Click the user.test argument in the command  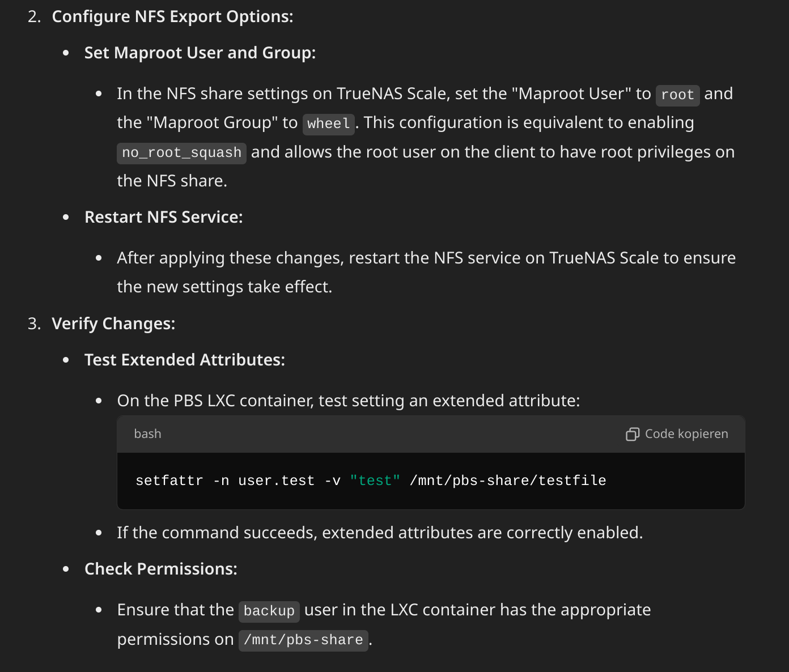(277, 480)
